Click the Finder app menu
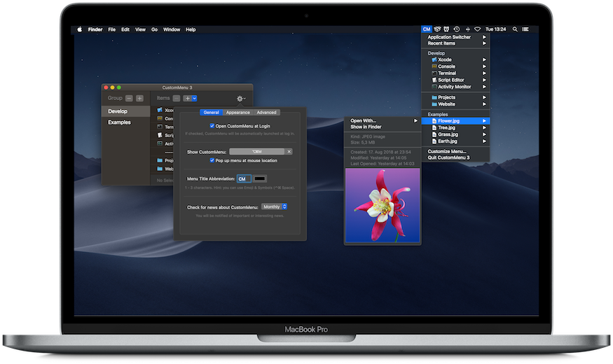The width and height of the screenshot is (613, 364). pos(95,29)
